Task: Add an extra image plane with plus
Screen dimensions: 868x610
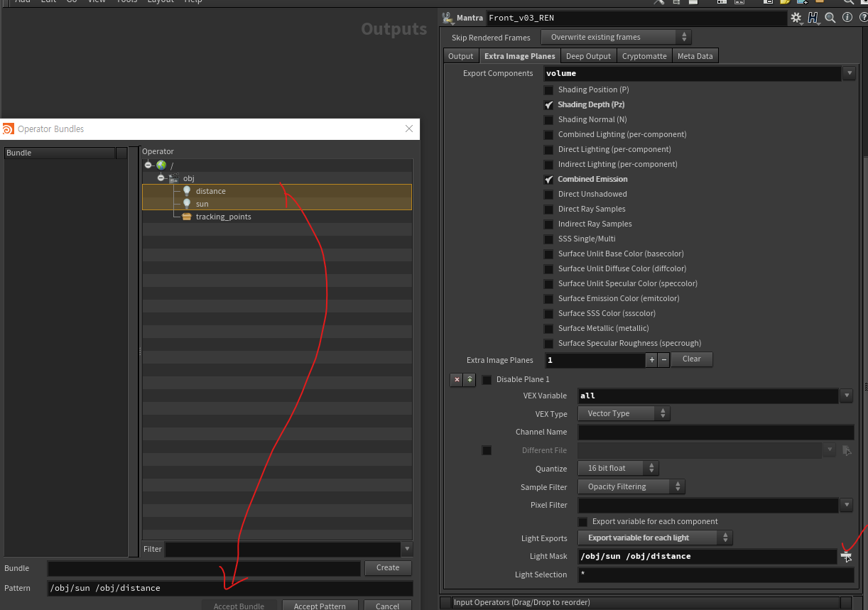Action: click(651, 360)
